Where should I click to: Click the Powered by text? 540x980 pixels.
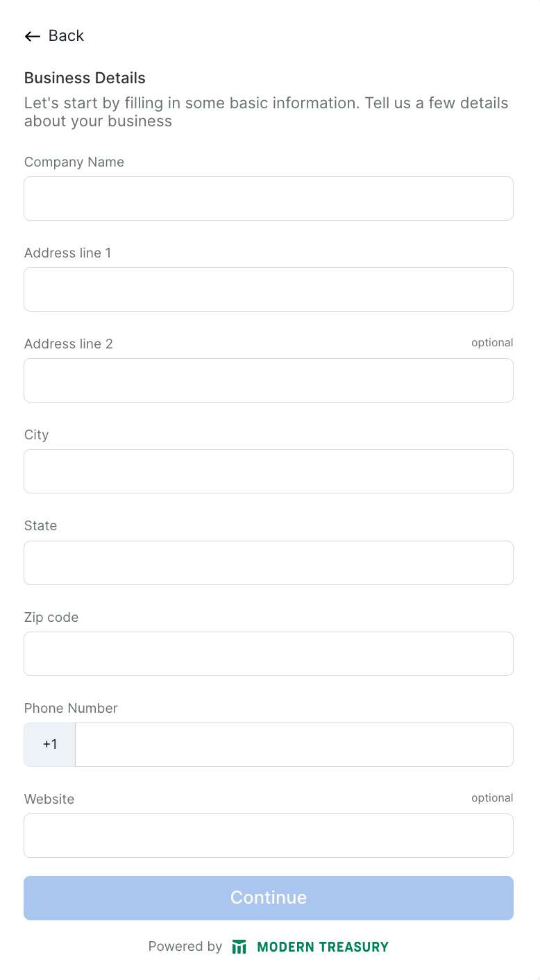pos(185,946)
